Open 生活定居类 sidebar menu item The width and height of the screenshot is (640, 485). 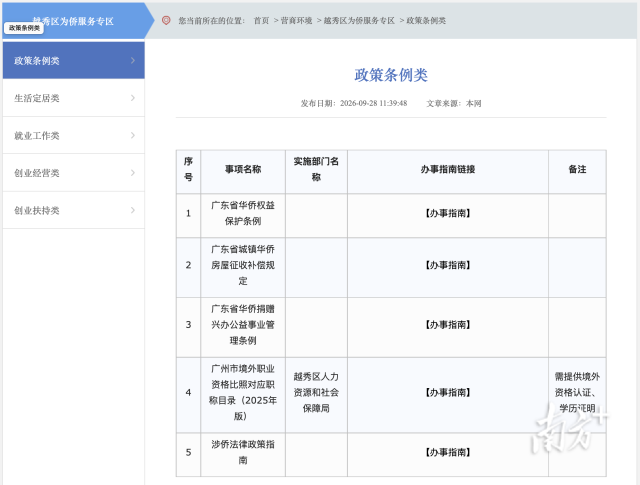coord(73,98)
